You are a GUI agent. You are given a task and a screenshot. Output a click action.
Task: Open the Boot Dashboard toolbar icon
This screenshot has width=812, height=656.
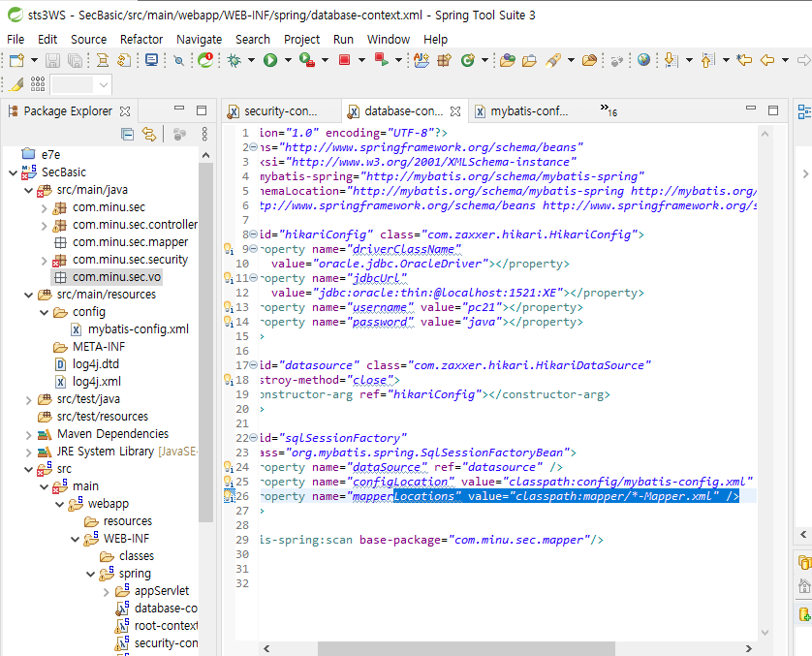[205, 61]
